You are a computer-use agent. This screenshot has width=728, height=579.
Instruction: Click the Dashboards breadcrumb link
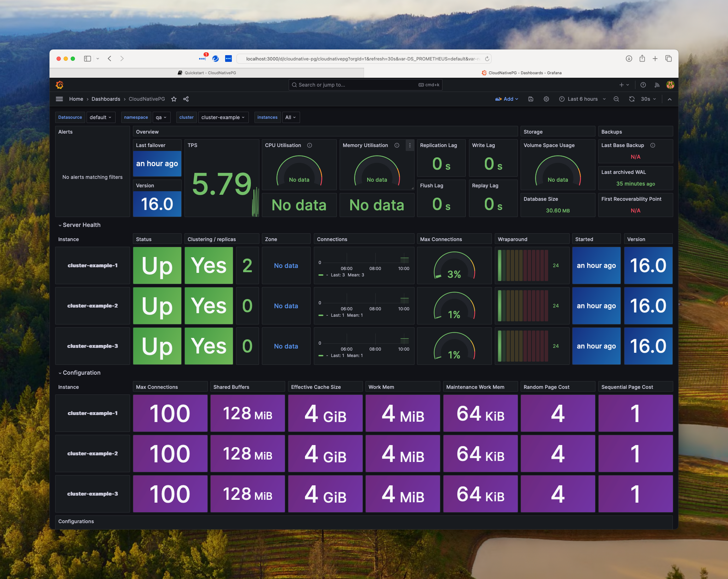pyautogui.click(x=106, y=99)
